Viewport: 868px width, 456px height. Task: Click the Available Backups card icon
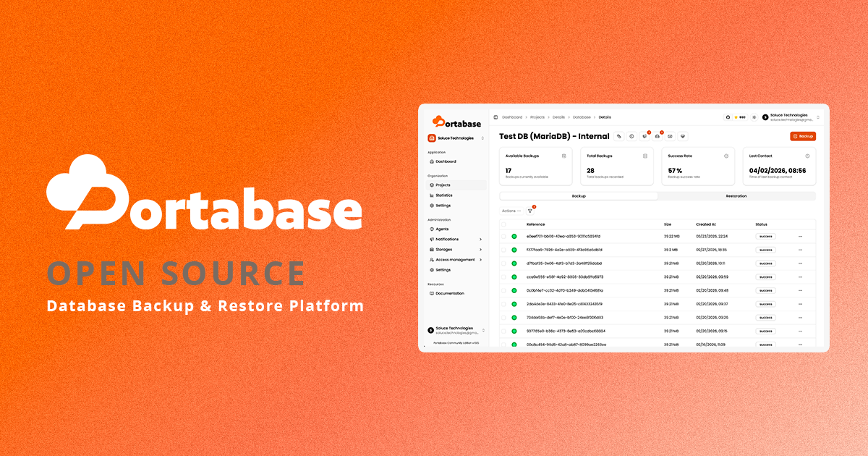[564, 156]
